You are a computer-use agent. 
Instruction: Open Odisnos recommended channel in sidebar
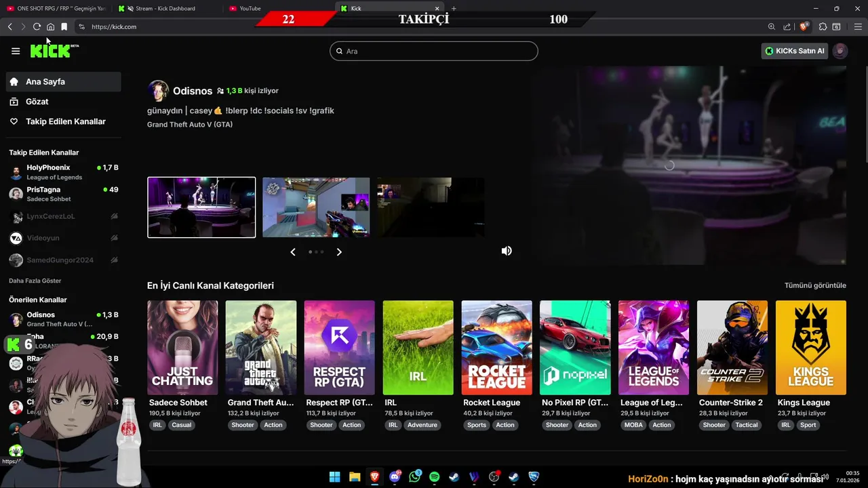point(64,319)
